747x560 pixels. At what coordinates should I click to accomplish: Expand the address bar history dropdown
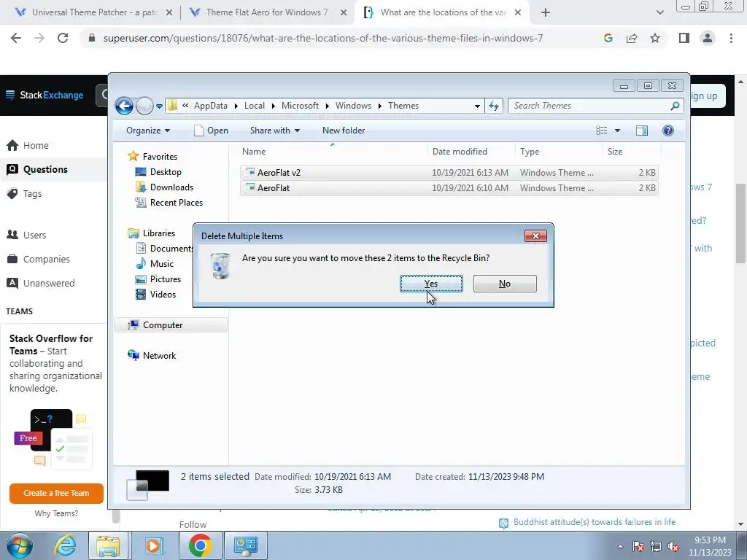tap(477, 106)
